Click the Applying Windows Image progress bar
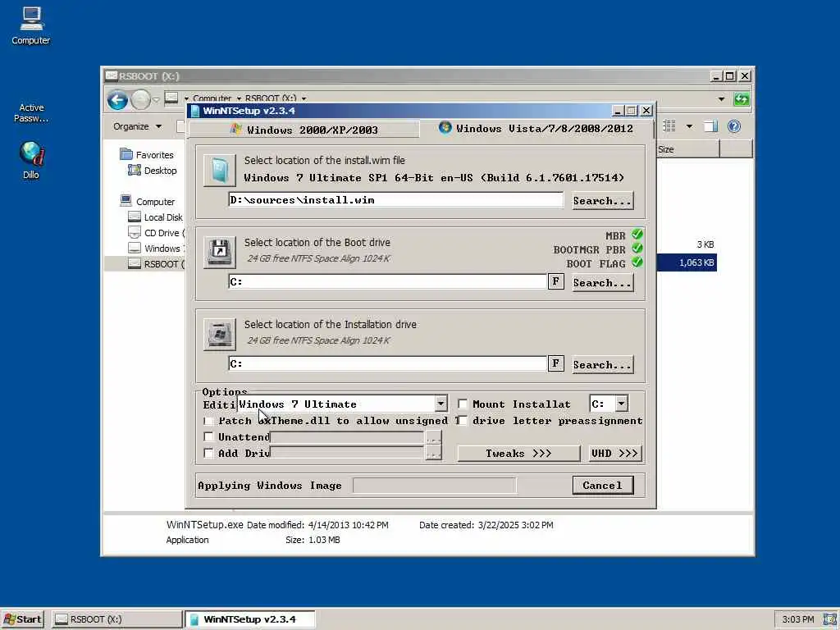Viewport: 840px width, 630px height. click(435, 486)
